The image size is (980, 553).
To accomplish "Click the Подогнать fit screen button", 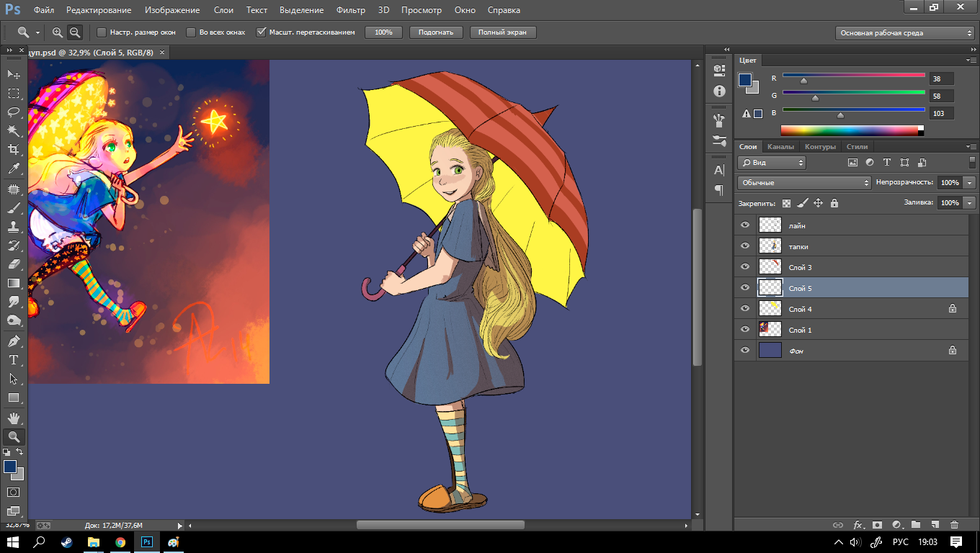I will point(435,32).
